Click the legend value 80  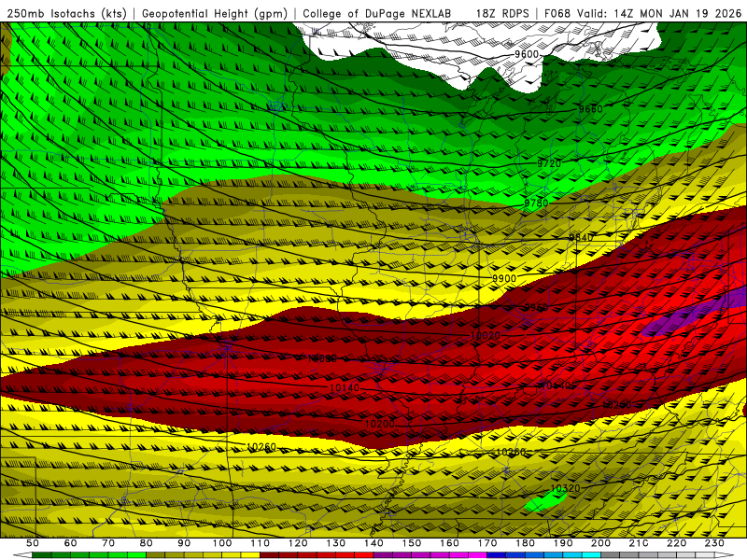coord(147,543)
